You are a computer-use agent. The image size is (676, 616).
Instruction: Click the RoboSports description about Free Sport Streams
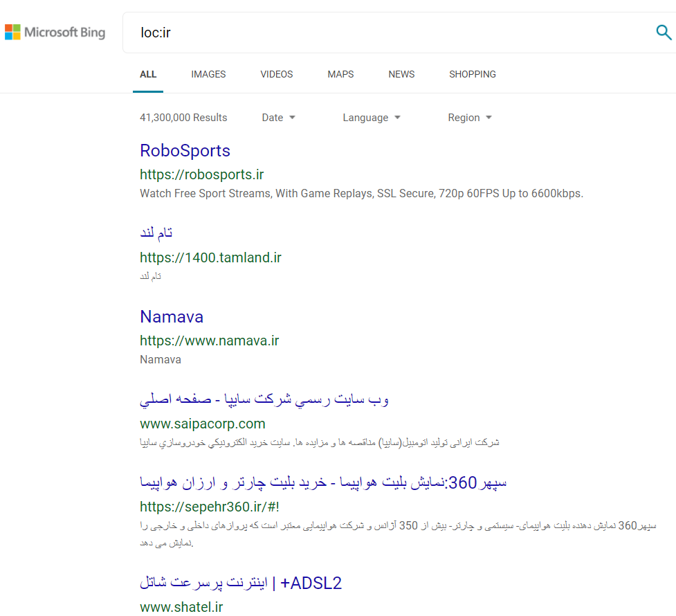(361, 193)
